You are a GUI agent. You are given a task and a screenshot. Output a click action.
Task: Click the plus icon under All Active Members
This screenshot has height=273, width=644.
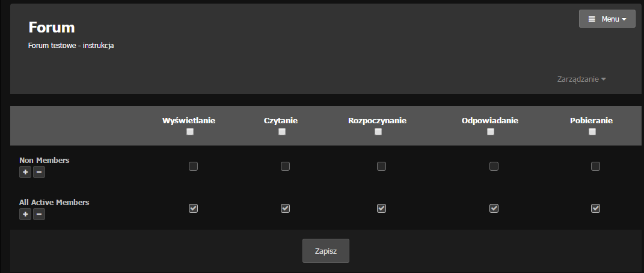pyautogui.click(x=25, y=215)
